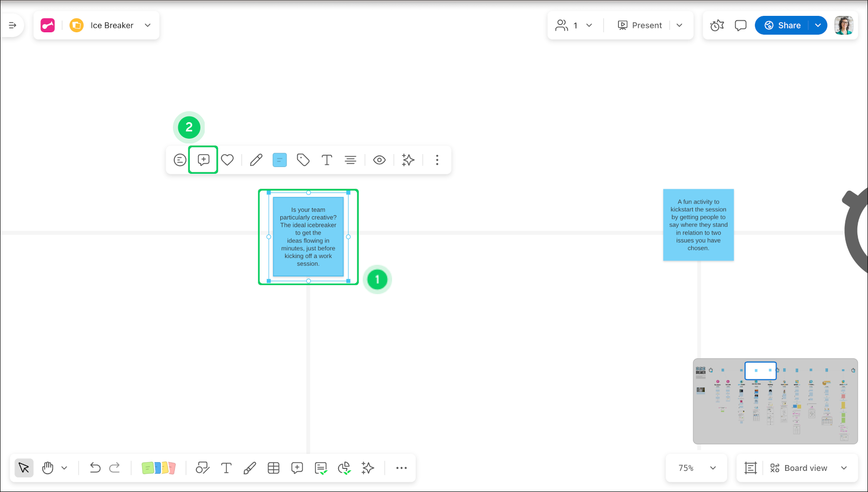Toggle the left sidebar panel open

tap(13, 26)
